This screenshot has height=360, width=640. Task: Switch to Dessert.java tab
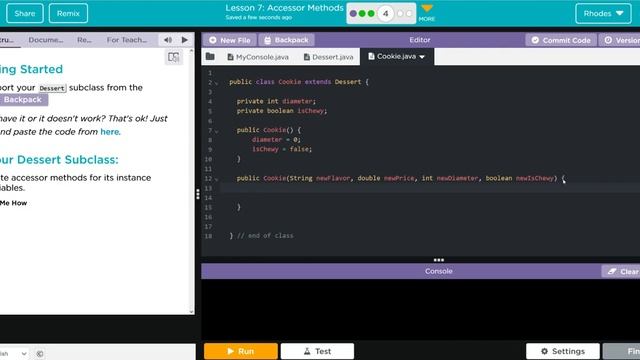[x=329, y=57]
